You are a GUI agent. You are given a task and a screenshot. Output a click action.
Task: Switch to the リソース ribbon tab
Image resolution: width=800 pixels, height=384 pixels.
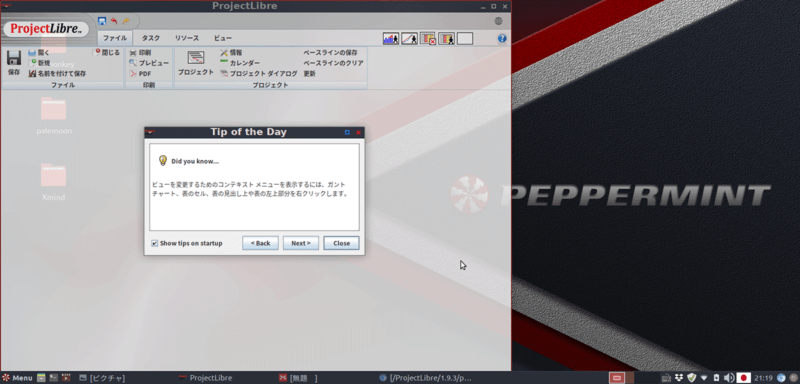pos(187,38)
